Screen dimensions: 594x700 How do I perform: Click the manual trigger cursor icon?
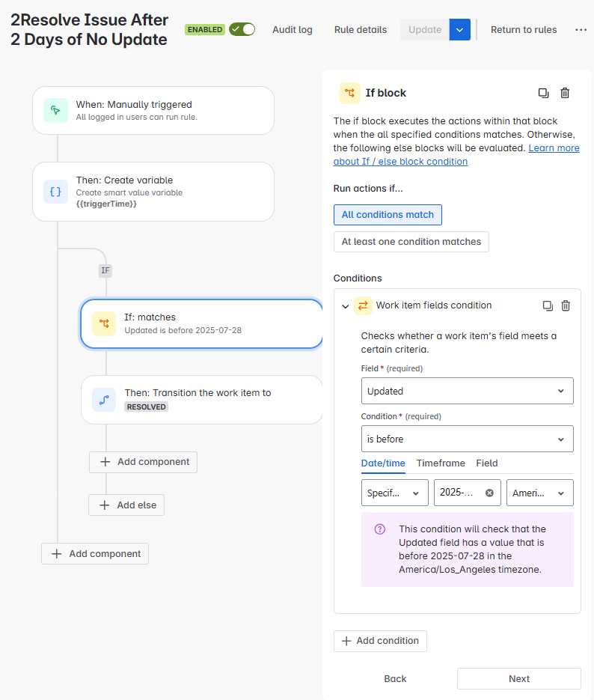pyautogui.click(x=56, y=110)
